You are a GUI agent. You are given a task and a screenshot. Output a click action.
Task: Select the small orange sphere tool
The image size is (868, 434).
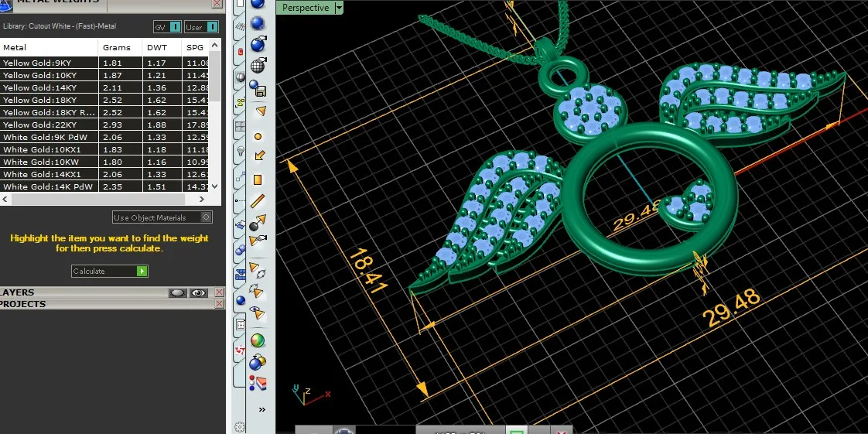258,136
